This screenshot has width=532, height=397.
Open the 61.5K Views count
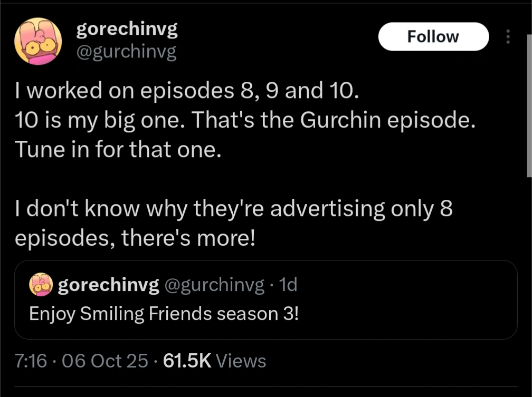[x=187, y=361]
